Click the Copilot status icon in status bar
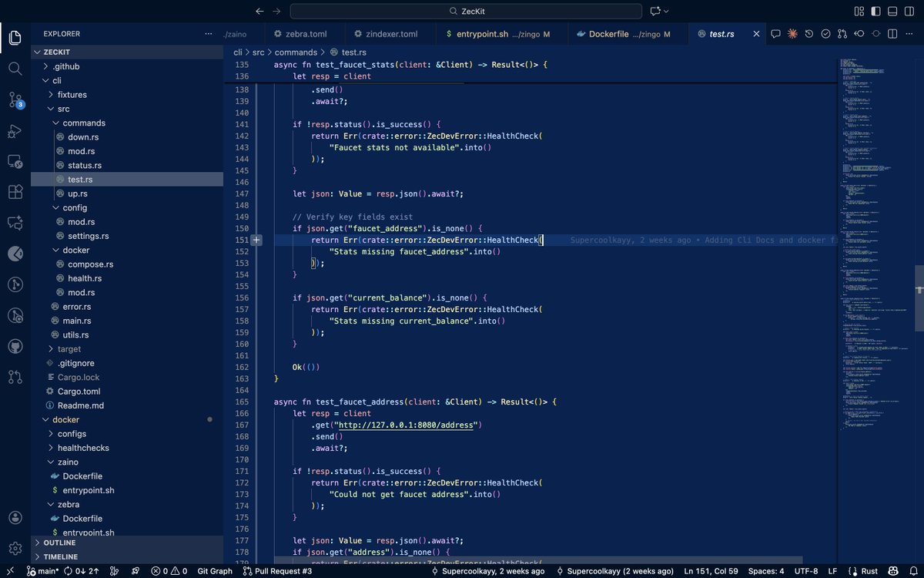Screen dimensions: 924x578 892,571
